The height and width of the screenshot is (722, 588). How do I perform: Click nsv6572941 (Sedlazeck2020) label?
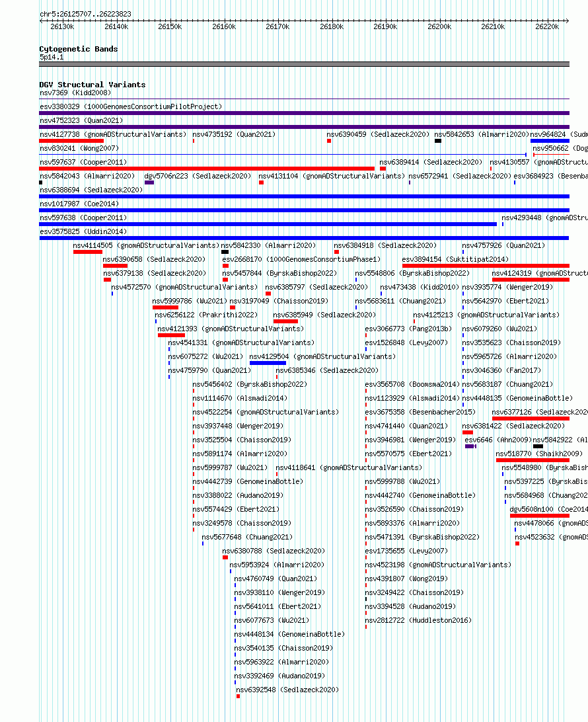coord(460,175)
